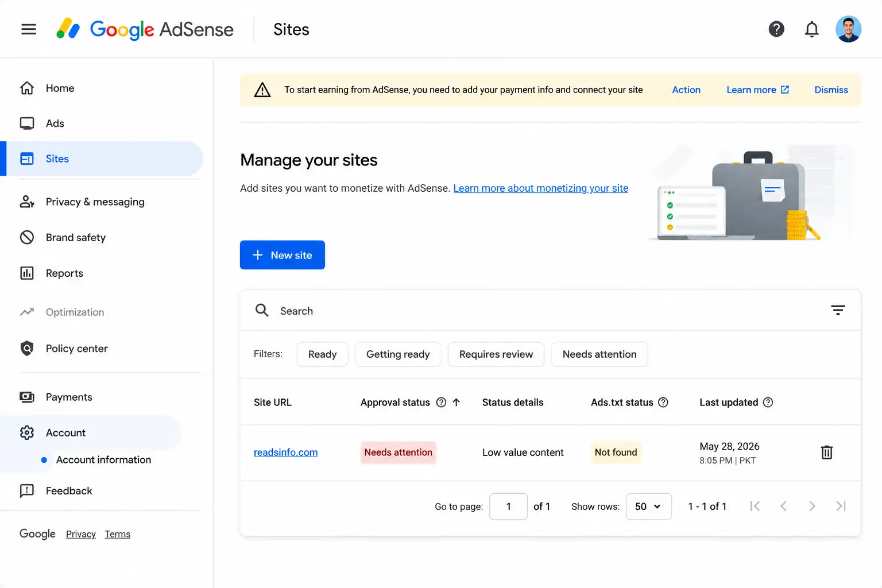Click the Home house icon in sidebar
Screen dimensions: 882x588
27,88
